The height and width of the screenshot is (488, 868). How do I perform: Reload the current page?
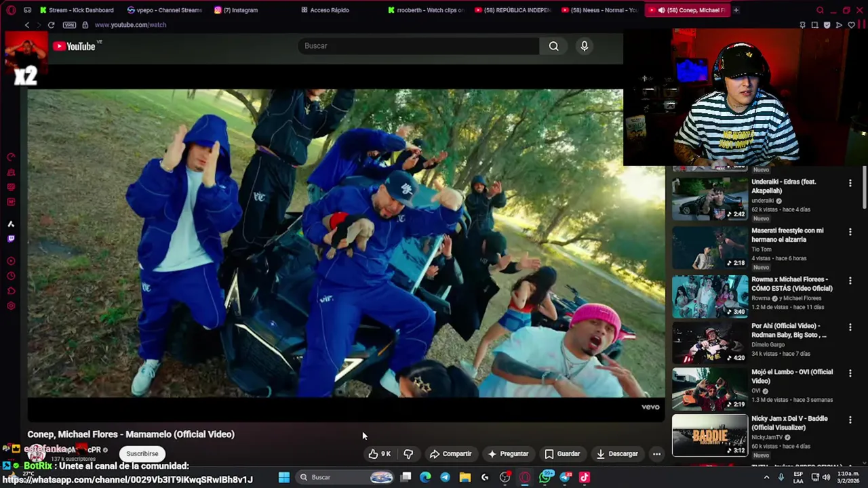[51, 25]
